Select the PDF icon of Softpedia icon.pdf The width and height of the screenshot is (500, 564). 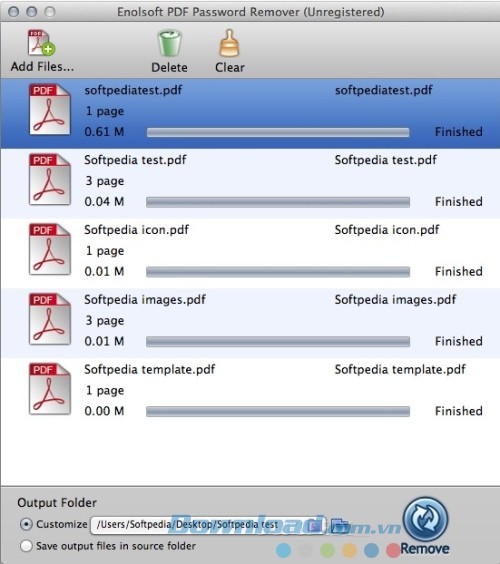50,249
